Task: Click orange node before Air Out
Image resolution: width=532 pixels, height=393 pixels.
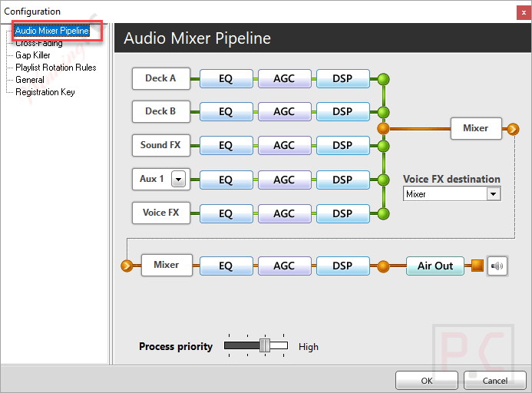Action: [x=383, y=266]
